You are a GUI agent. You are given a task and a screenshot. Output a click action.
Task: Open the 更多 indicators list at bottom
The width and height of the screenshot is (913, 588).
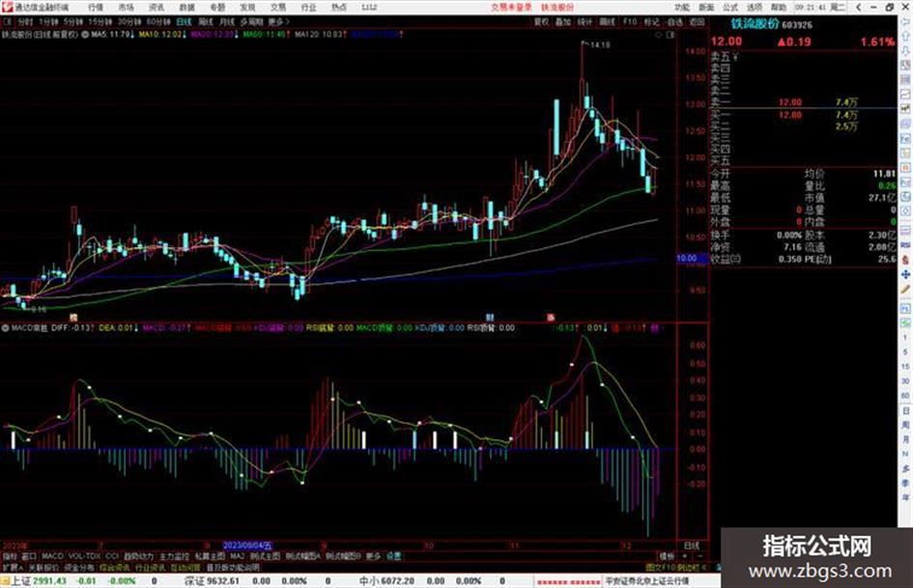[x=373, y=556]
